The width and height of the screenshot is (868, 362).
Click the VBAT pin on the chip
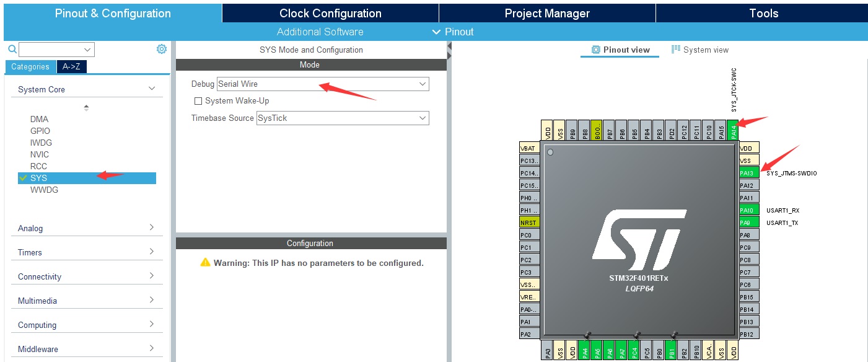530,148
